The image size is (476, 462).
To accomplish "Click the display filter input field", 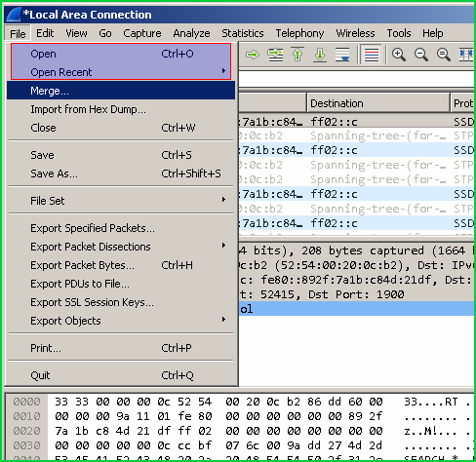I will pos(357,78).
